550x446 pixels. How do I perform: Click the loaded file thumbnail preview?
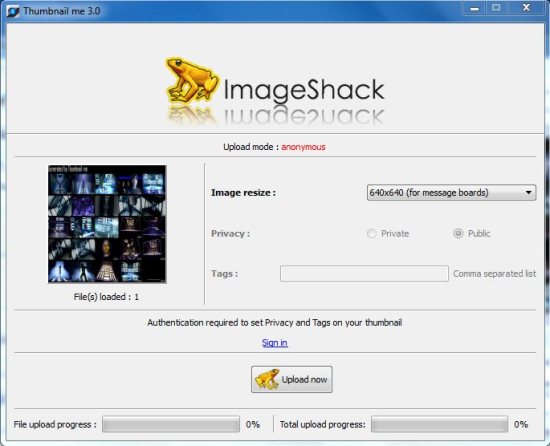107,224
